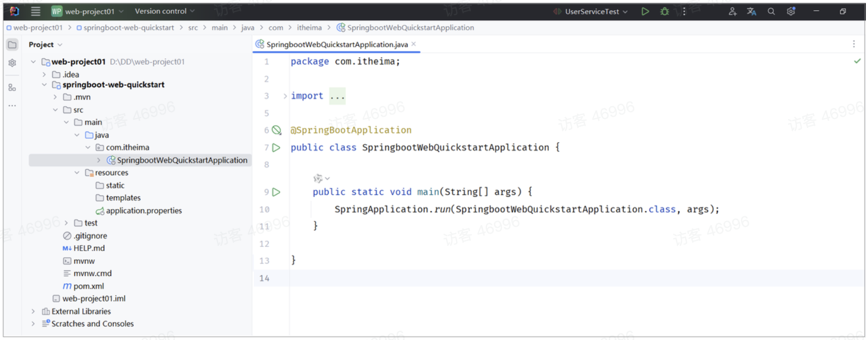Select application.properties file in tree
The width and height of the screenshot is (868, 340).
(x=144, y=211)
